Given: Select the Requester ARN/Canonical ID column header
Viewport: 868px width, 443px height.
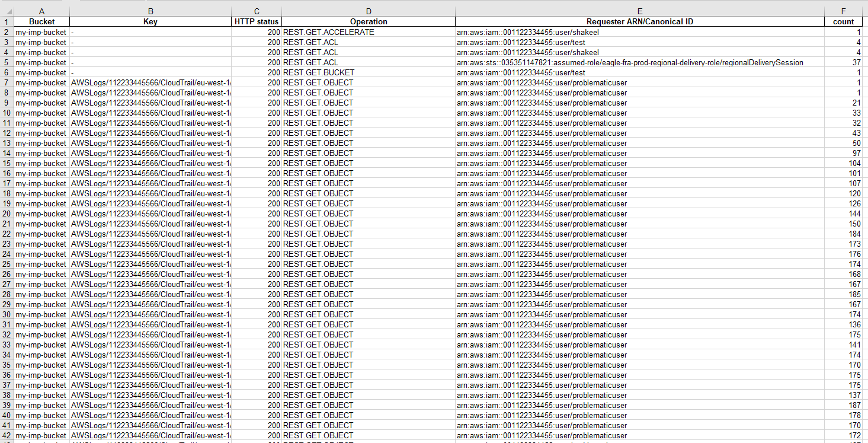Looking at the screenshot, I should [x=639, y=11].
